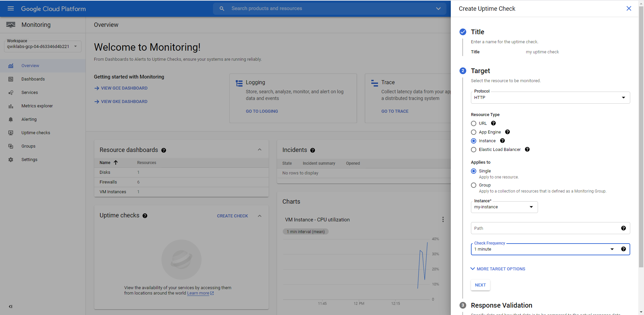The width and height of the screenshot is (644, 315).
Task: Close the Create Uptime Check panel
Action: (x=629, y=8)
